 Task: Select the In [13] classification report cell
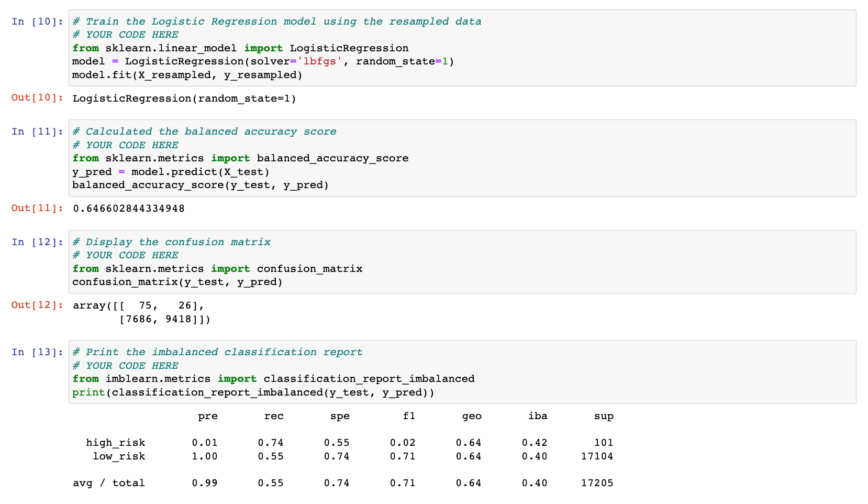click(462, 372)
